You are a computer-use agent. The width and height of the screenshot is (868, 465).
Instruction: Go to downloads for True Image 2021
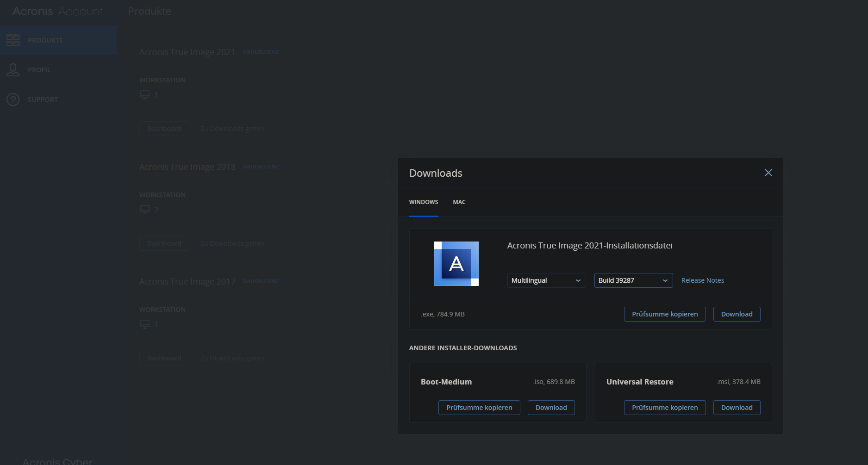tap(232, 129)
